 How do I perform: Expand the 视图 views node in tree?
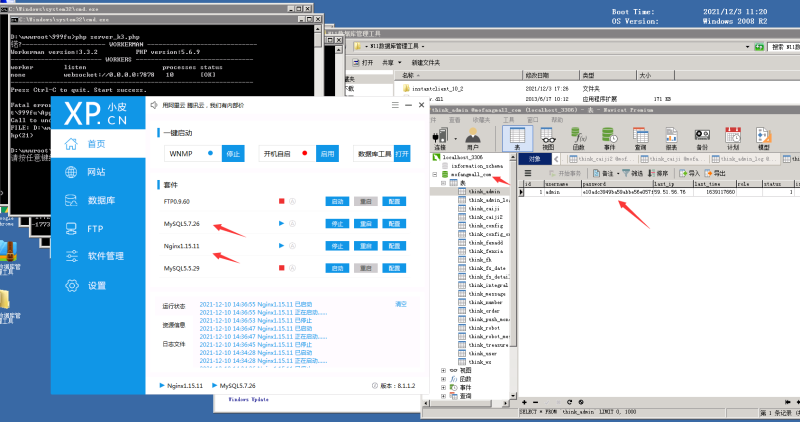443,370
